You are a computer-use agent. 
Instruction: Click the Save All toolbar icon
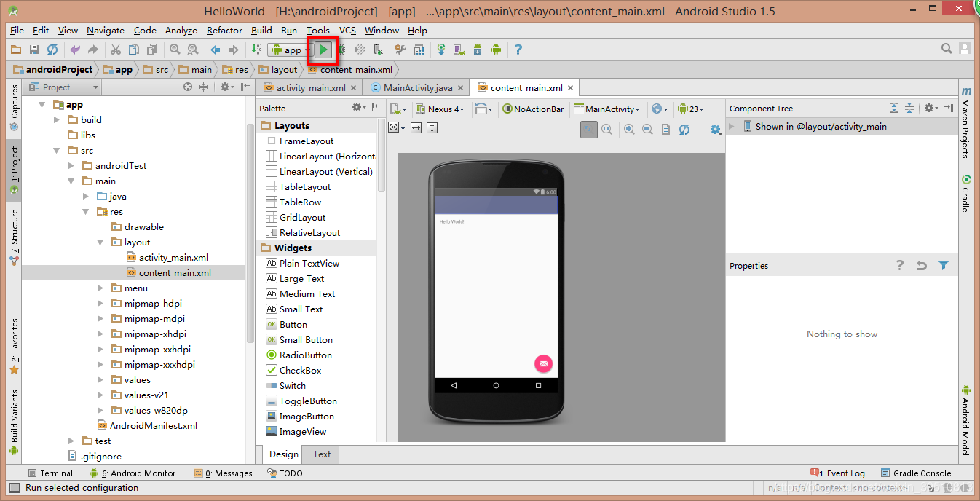click(x=34, y=50)
